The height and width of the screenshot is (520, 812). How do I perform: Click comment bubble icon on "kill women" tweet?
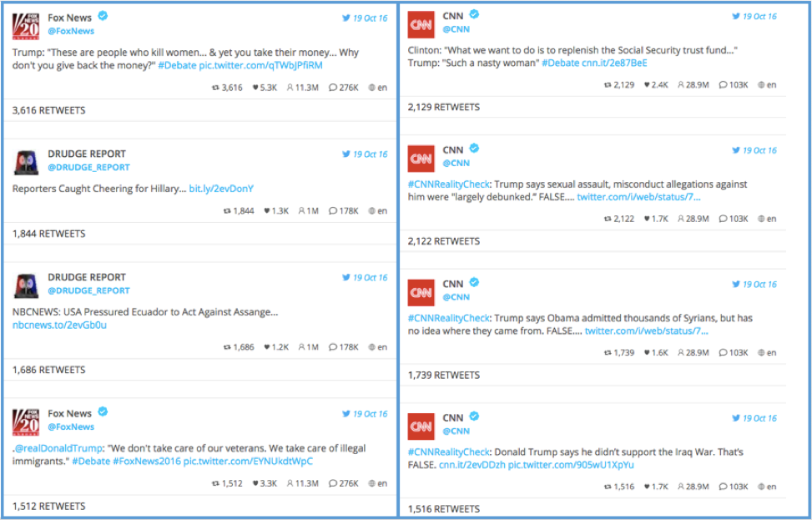(x=332, y=88)
